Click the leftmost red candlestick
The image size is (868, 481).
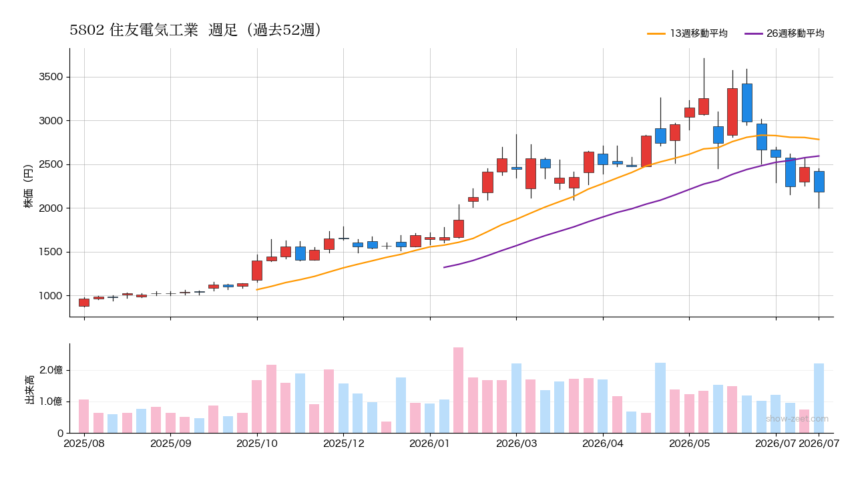[84, 303]
